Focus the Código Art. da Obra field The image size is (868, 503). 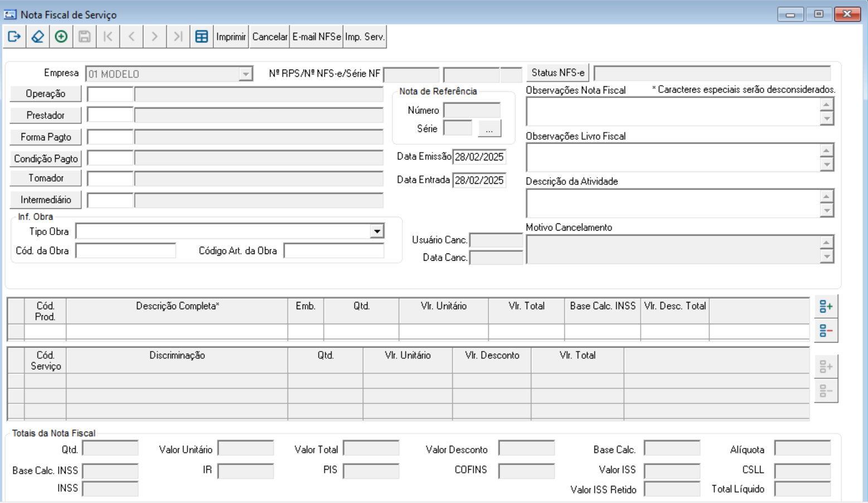(x=334, y=251)
